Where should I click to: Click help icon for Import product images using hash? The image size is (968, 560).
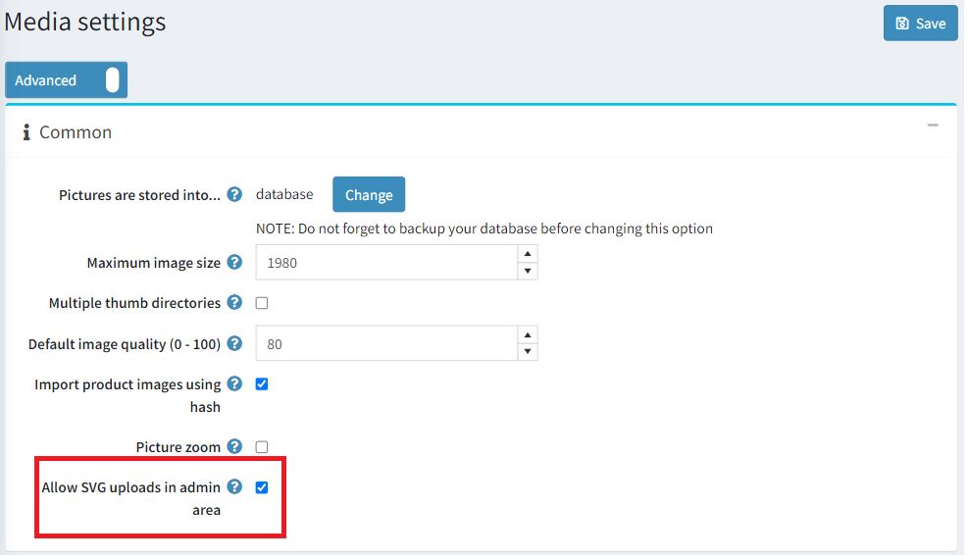click(x=234, y=383)
